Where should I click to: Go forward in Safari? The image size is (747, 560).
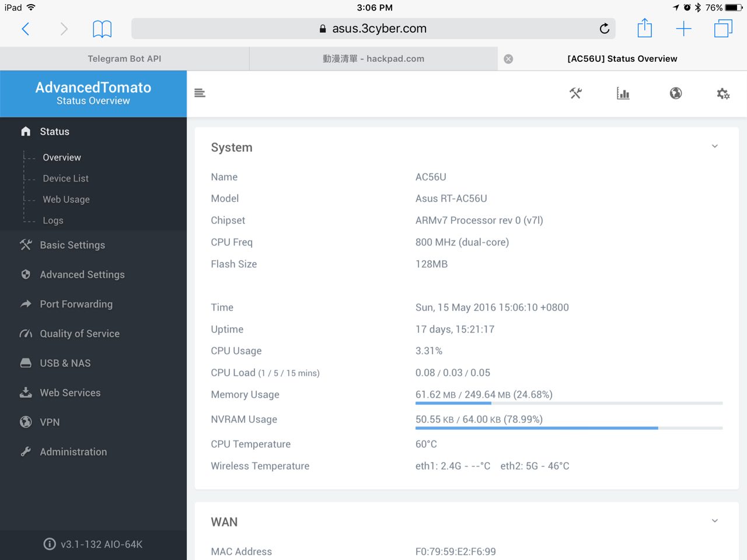64,29
